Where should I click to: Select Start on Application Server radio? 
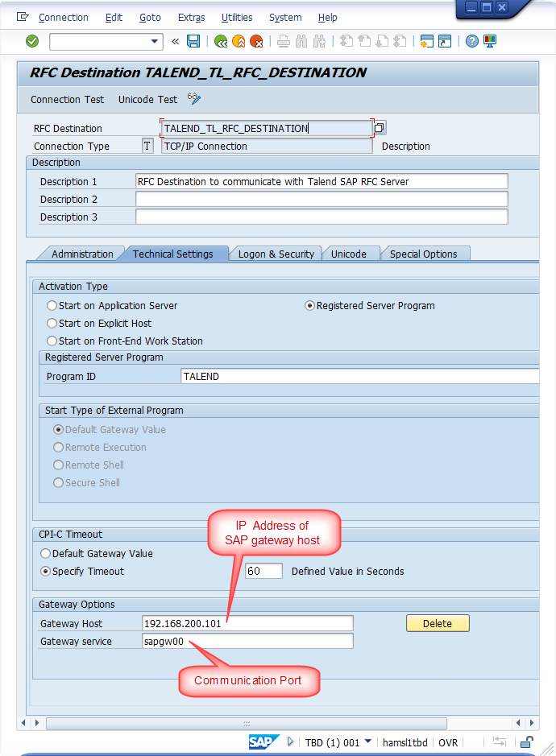52,306
